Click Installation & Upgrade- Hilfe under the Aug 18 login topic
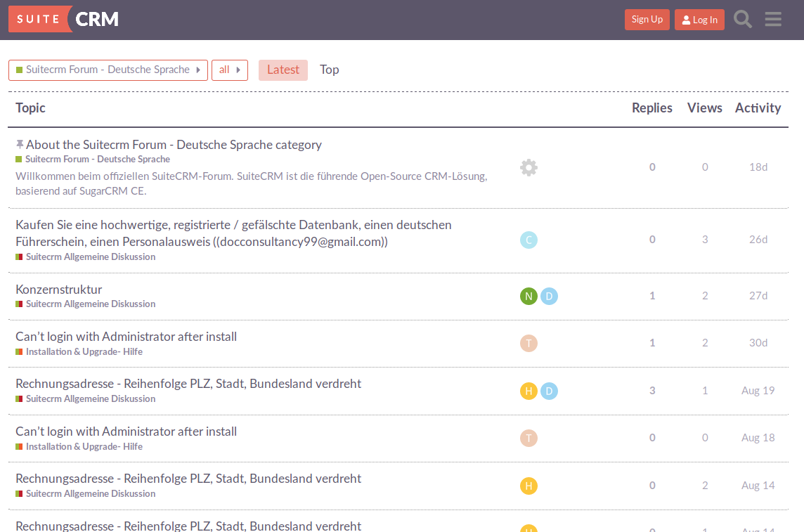The width and height of the screenshot is (804, 532). (x=79, y=446)
